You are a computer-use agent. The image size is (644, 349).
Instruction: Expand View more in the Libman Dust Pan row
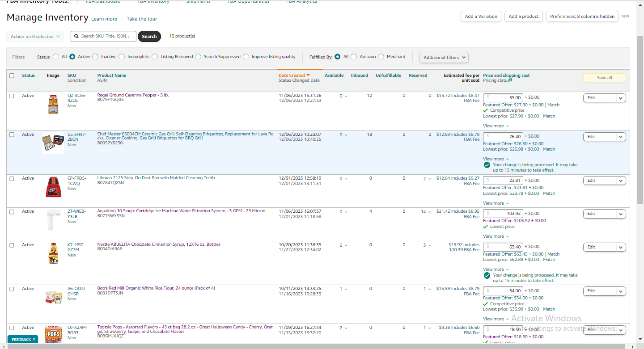(496, 203)
